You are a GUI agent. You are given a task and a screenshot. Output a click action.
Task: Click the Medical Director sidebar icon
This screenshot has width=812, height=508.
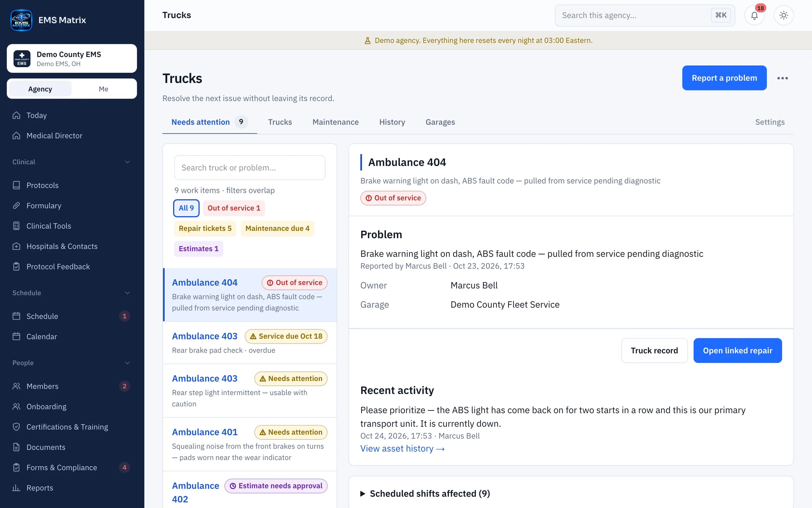[x=16, y=136]
